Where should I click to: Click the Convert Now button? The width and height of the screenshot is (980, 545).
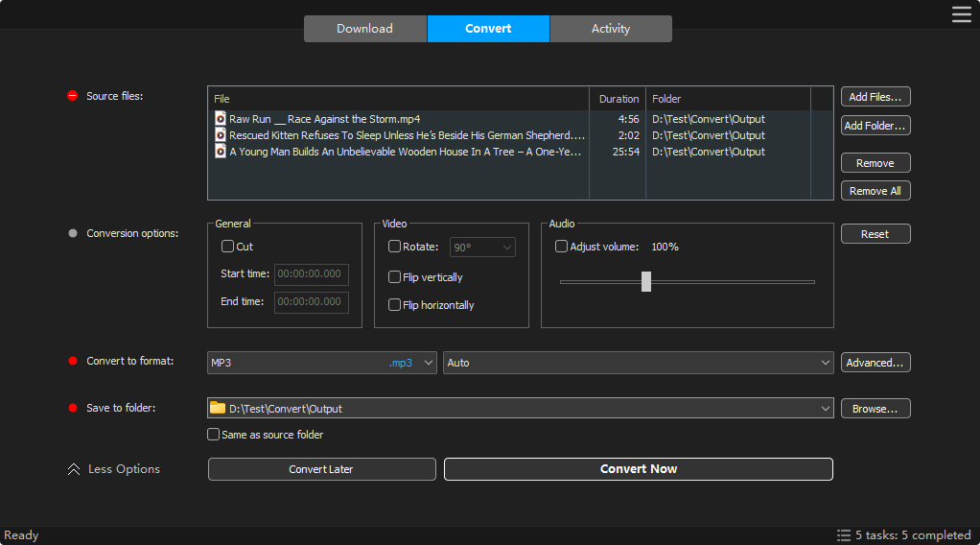point(638,469)
